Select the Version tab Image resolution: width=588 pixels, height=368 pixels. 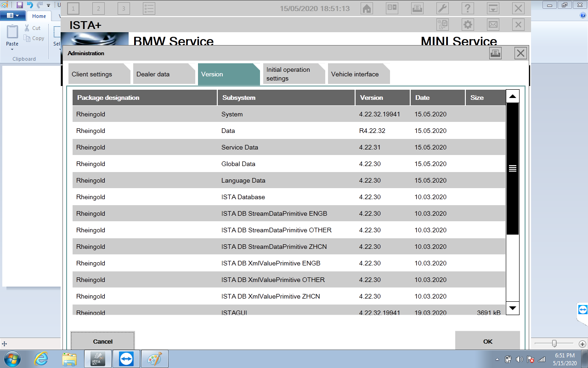click(229, 74)
